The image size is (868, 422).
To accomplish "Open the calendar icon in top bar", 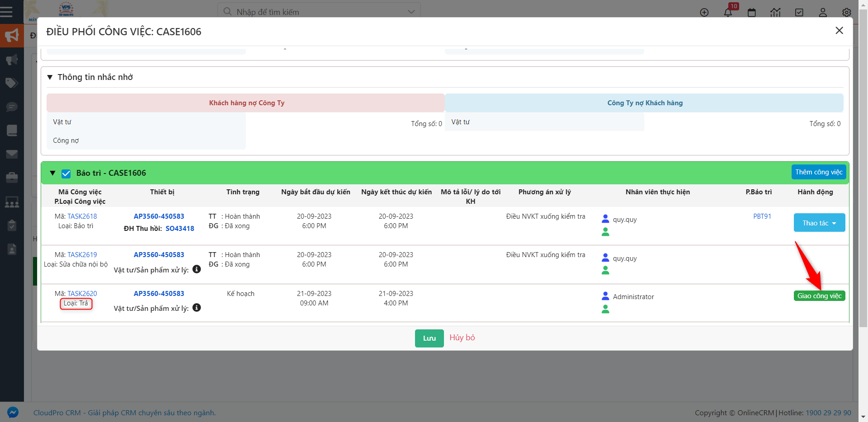I will point(752,12).
